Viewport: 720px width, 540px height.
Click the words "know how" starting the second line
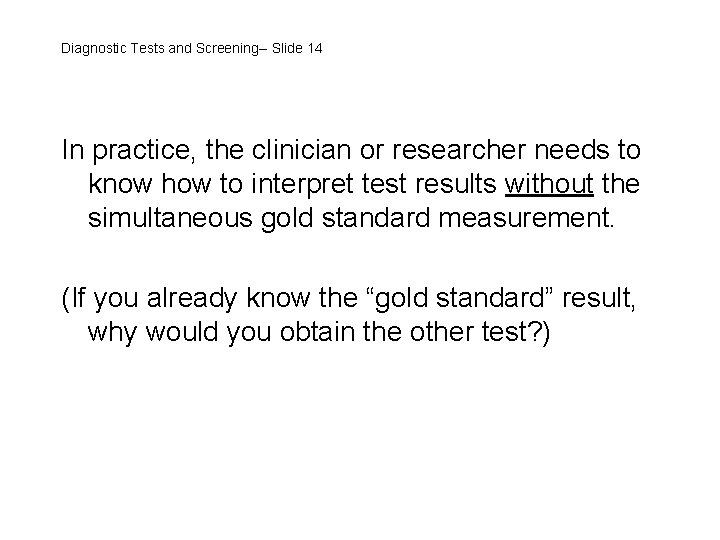[x=150, y=184]
